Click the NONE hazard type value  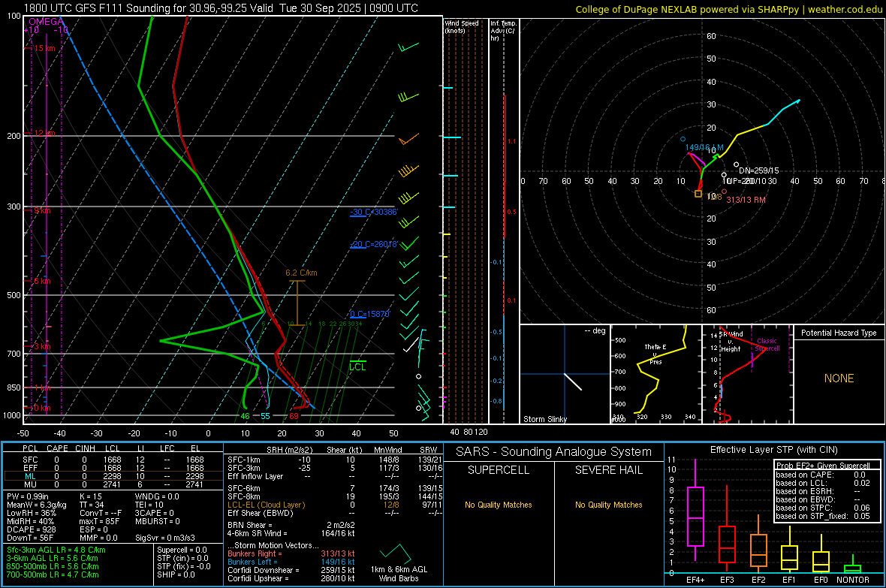tap(839, 378)
